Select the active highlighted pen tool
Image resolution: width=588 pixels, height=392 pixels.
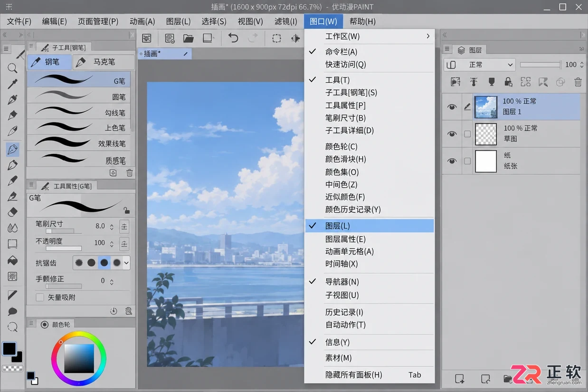coord(12,149)
